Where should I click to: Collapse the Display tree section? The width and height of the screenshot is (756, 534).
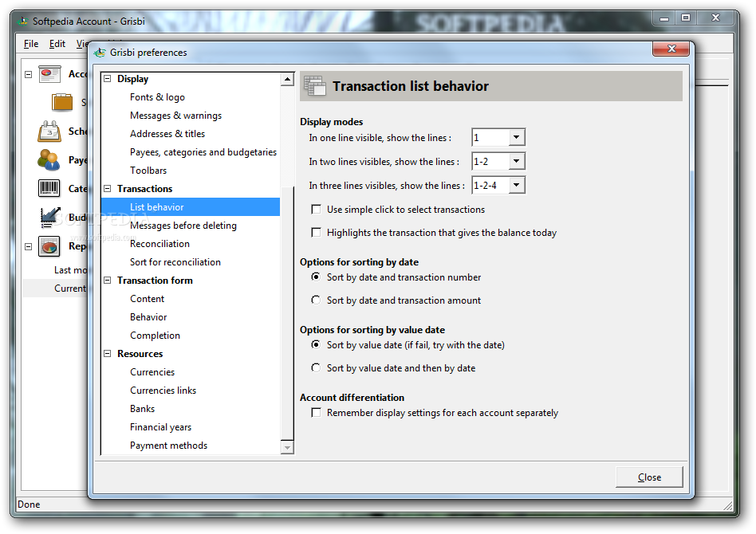click(x=108, y=79)
